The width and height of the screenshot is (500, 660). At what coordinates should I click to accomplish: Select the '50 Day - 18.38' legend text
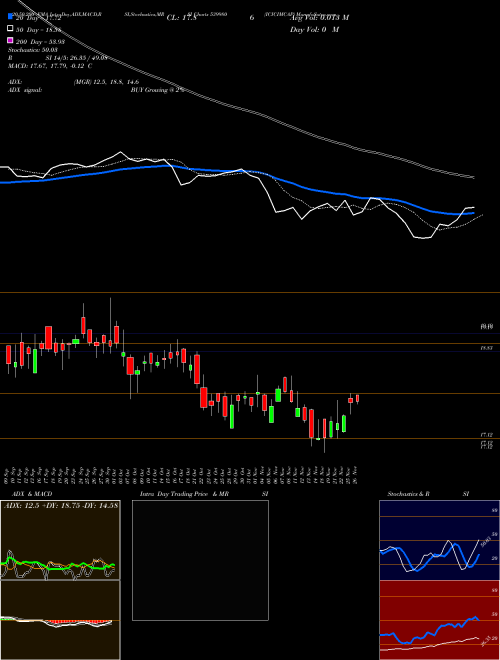tap(39, 29)
